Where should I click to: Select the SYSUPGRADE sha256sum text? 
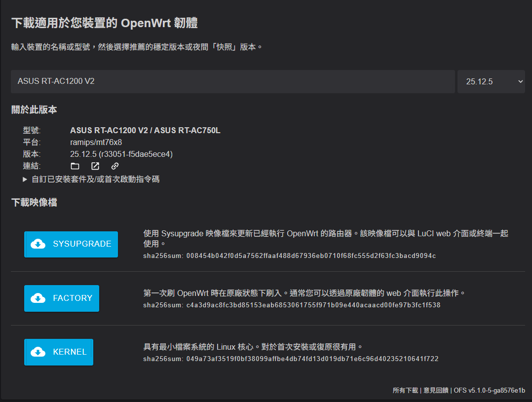289,256
